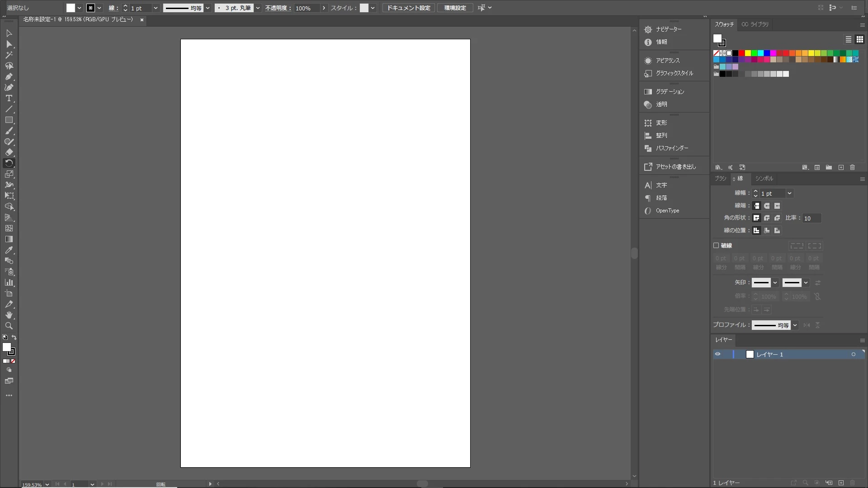Select the Magic Wand tool
Image resolution: width=868 pixels, height=488 pixels.
(9, 55)
